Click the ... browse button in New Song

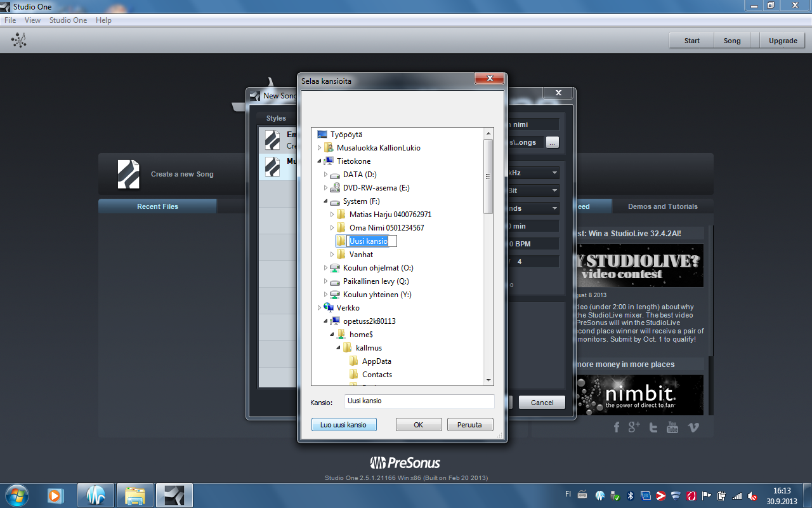(x=553, y=143)
